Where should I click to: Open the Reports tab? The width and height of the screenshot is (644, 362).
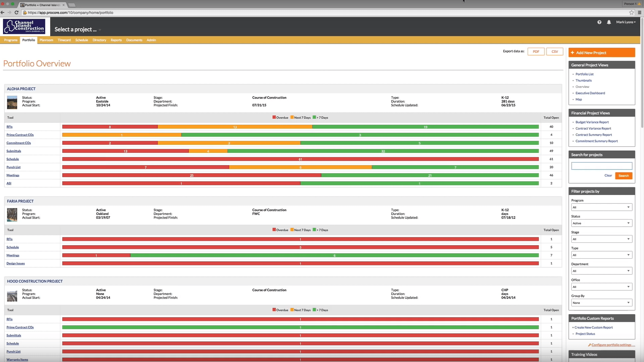coord(116,40)
